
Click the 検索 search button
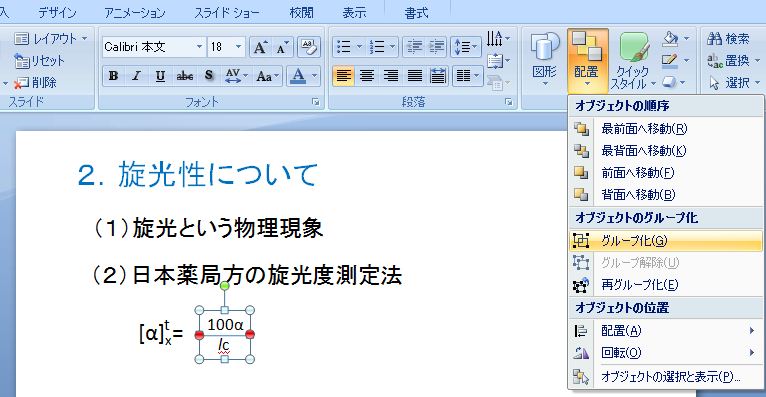click(x=728, y=39)
